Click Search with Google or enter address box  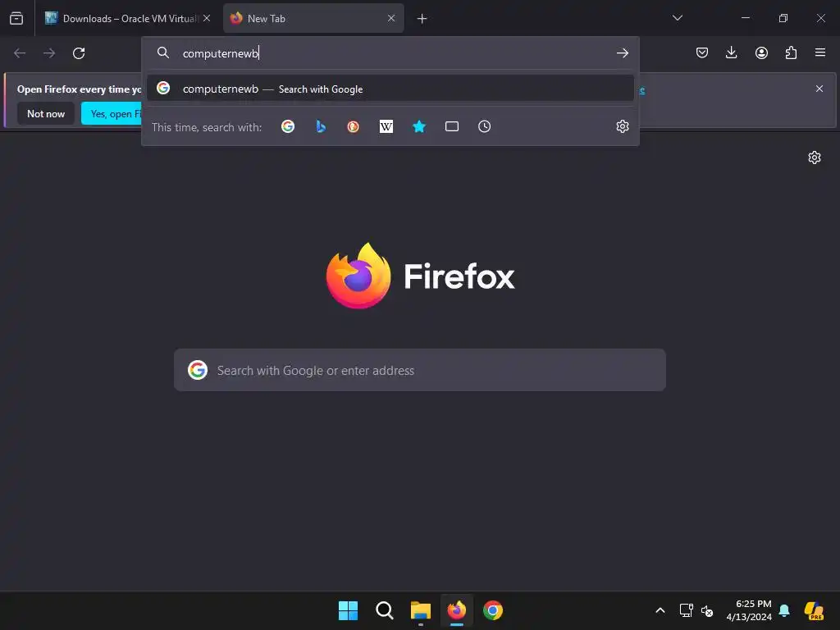[x=419, y=370]
